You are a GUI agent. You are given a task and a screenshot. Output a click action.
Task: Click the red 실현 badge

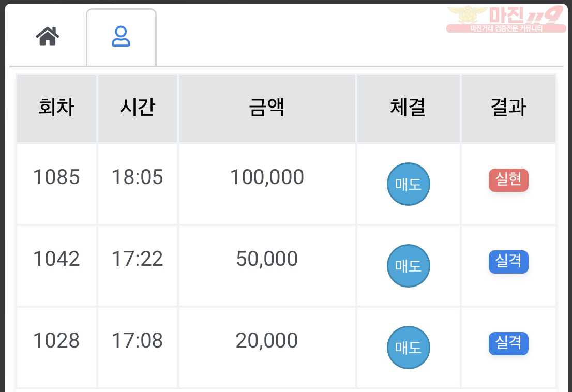tap(508, 180)
